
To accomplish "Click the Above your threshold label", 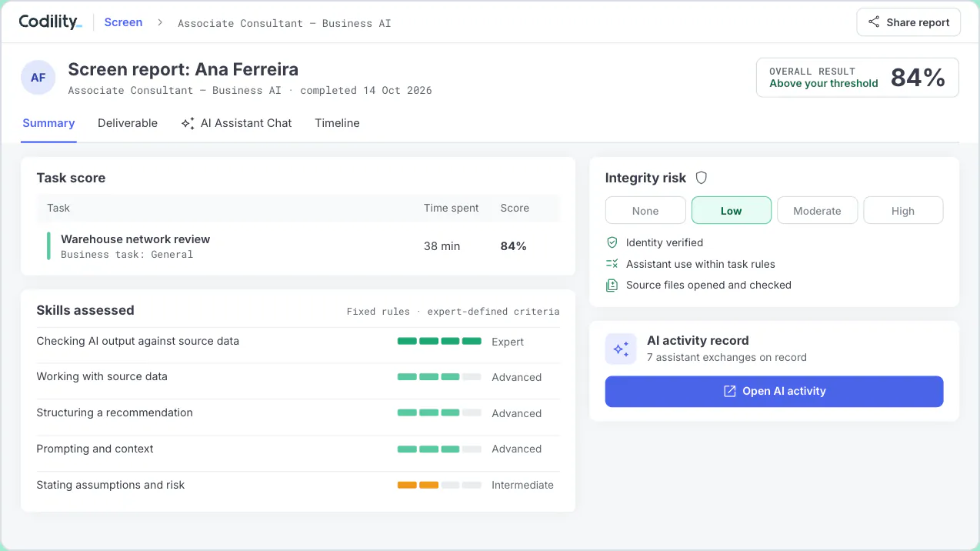I will click(x=824, y=84).
